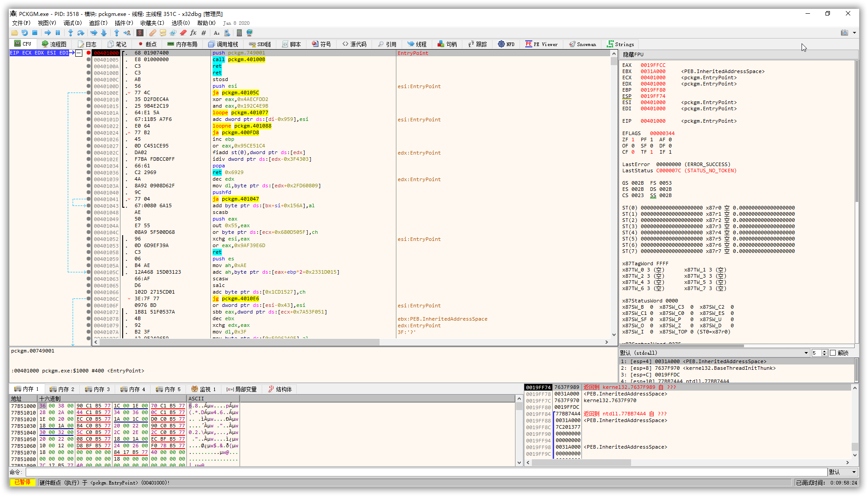Switch to the 内存布局 tab
Viewport: 868px width, 496px height.
(182, 44)
